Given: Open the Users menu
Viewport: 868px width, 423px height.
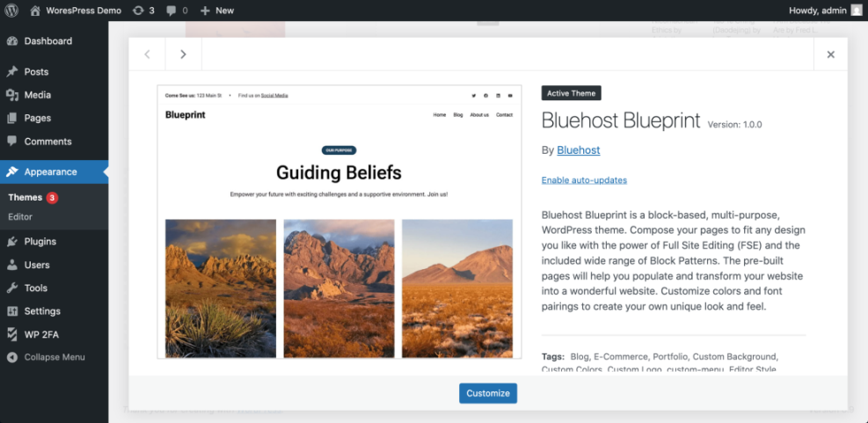Looking at the screenshot, I should pyautogui.click(x=55, y=265).
